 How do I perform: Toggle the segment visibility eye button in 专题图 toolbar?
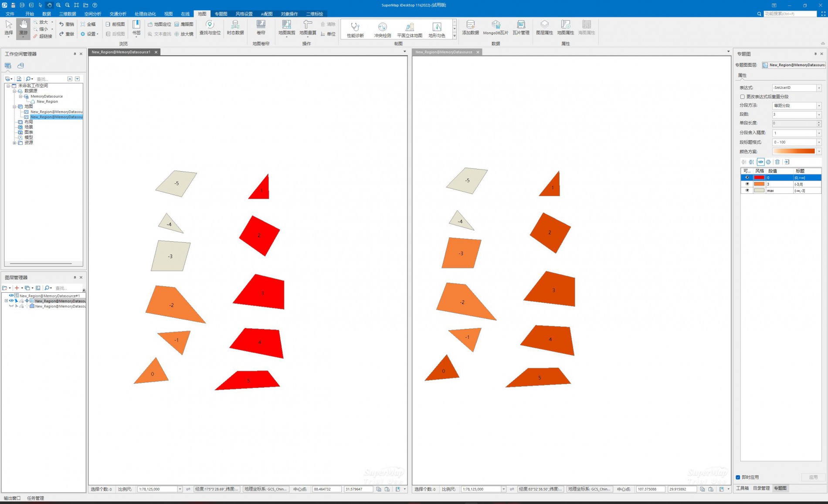coord(760,162)
